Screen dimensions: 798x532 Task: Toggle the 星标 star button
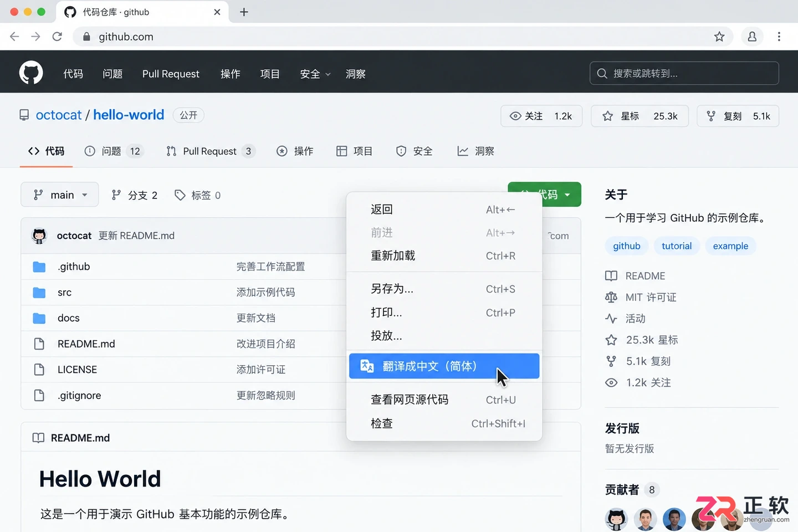tap(640, 116)
